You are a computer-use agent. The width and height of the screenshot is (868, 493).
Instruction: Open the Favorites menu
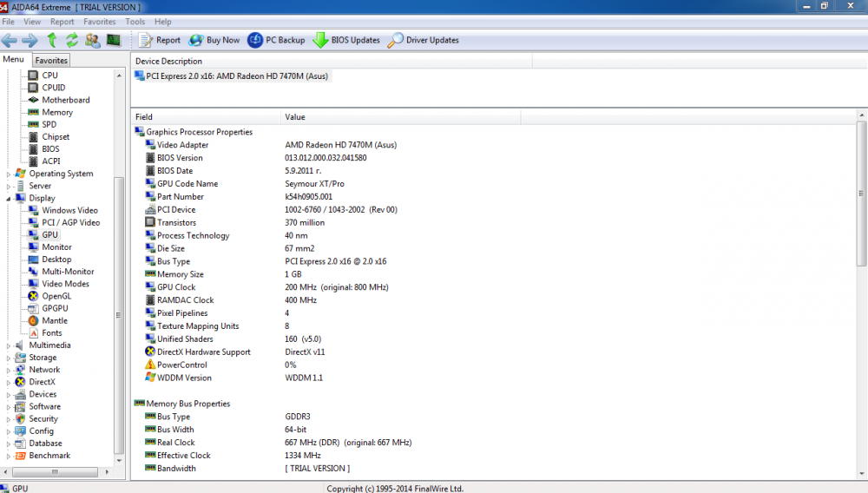tap(100, 22)
